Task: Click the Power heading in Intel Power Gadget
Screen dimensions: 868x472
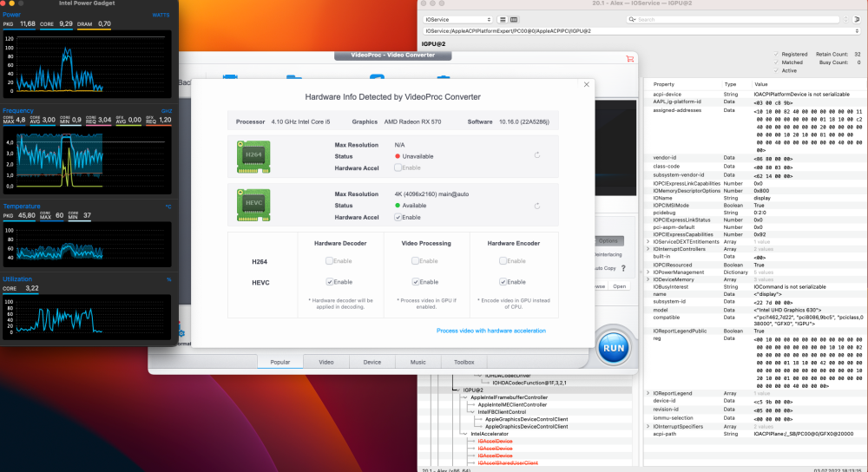Action: pyautogui.click(x=11, y=15)
